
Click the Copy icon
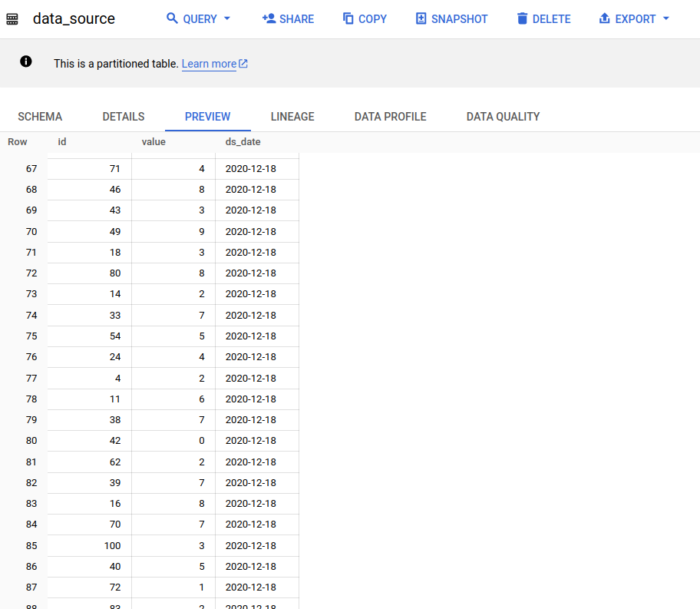(x=348, y=18)
